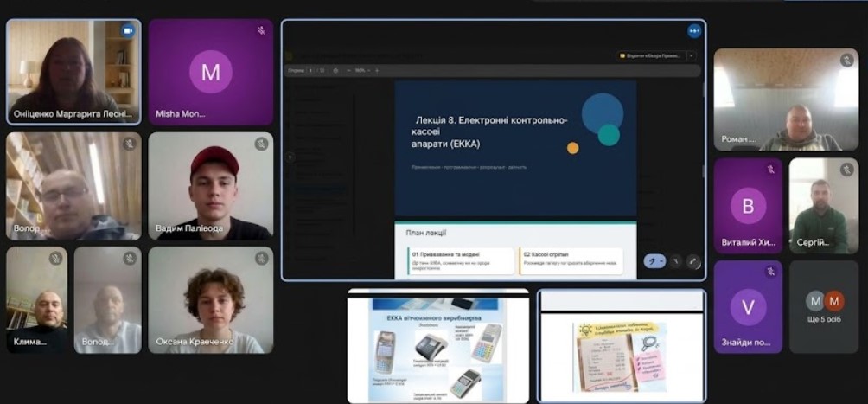Click the muted mic icon on Оксана Кравченко's tile
This screenshot has width=868, height=404.
point(261,259)
